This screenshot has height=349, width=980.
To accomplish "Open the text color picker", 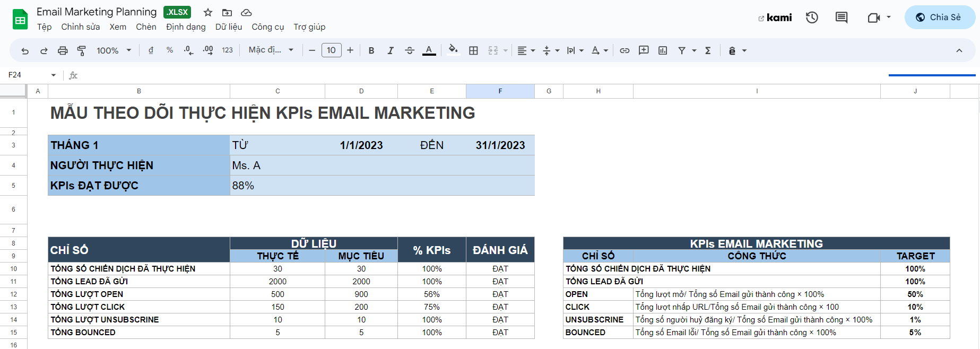I will [x=429, y=50].
